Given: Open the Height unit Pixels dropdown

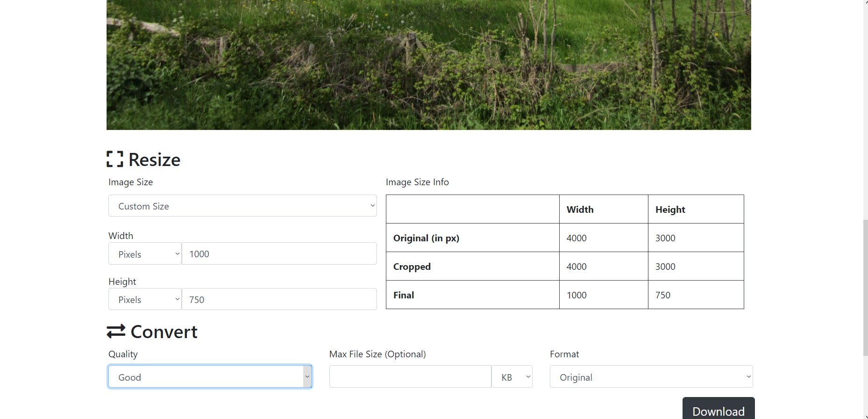Looking at the screenshot, I should pyautogui.click(x=145, y=299).
